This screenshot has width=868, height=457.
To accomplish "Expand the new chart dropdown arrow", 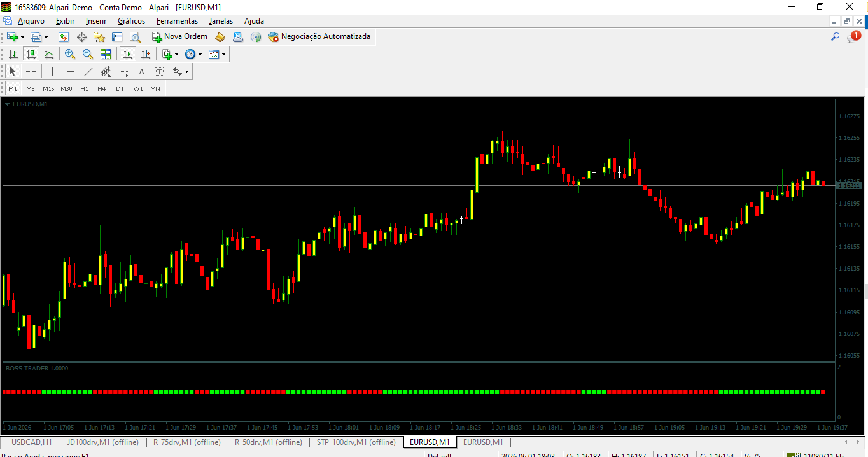I will (22, 37).
